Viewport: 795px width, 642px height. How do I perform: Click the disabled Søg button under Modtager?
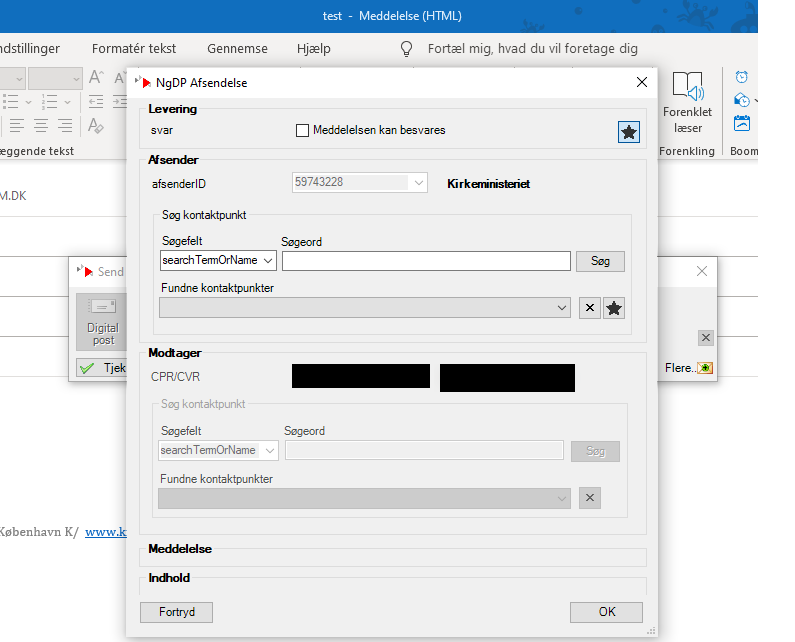595,451
